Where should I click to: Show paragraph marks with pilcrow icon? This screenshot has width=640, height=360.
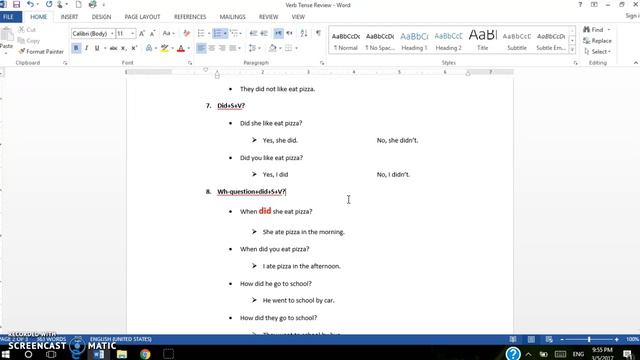coord(318,33)
